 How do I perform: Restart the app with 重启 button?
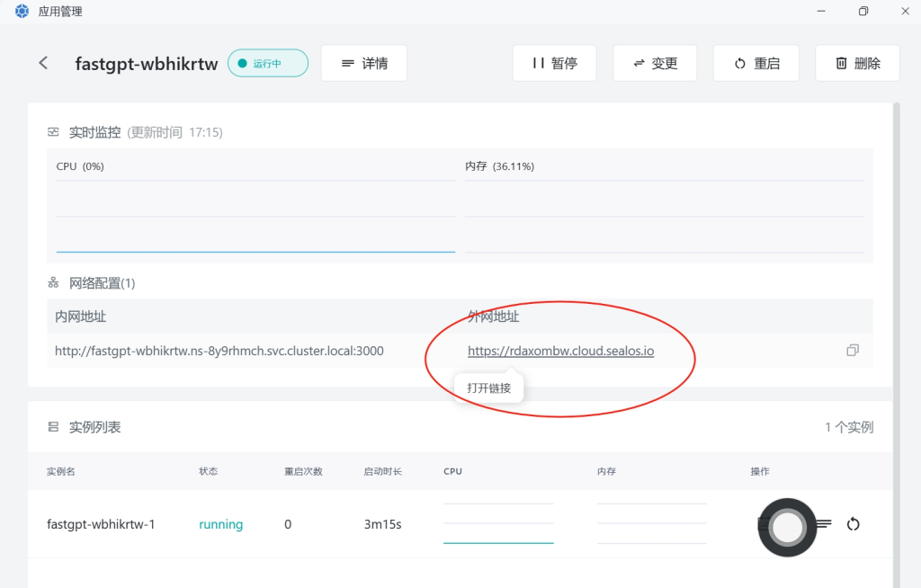[x=756, y=64]
